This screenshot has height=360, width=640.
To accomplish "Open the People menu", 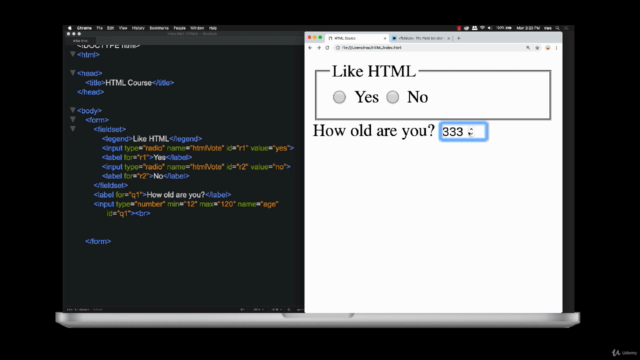I will [x=180, y=28].
